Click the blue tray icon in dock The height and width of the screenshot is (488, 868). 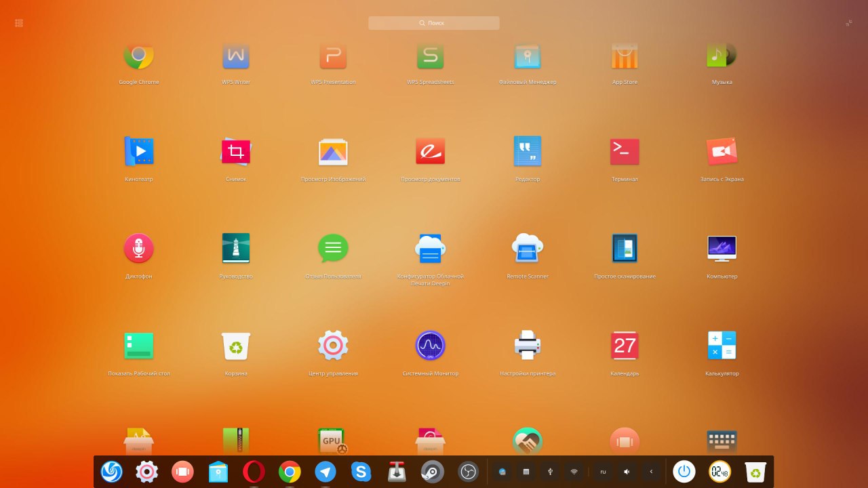click(x=502, y=472)
